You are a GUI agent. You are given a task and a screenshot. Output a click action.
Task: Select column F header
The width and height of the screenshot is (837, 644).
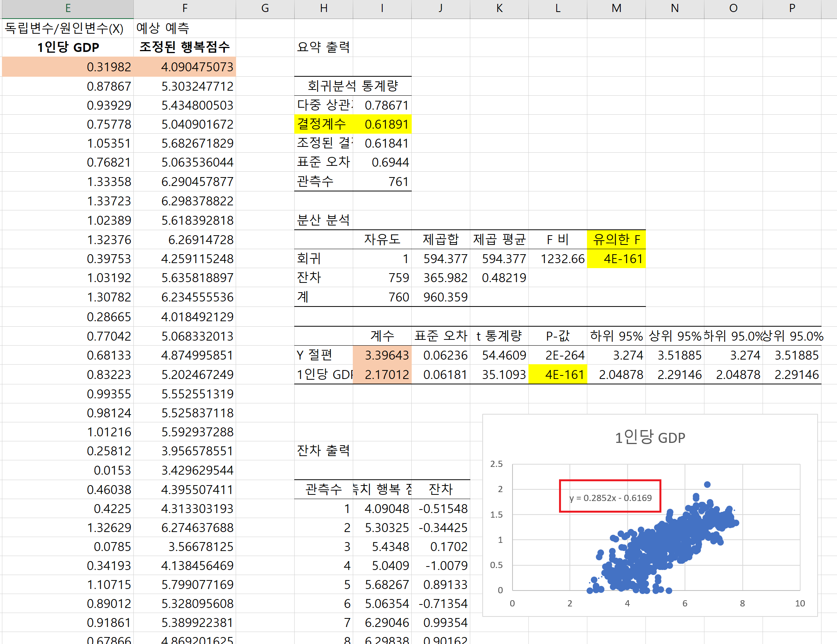pyautogui.click(x=185, y=9)
